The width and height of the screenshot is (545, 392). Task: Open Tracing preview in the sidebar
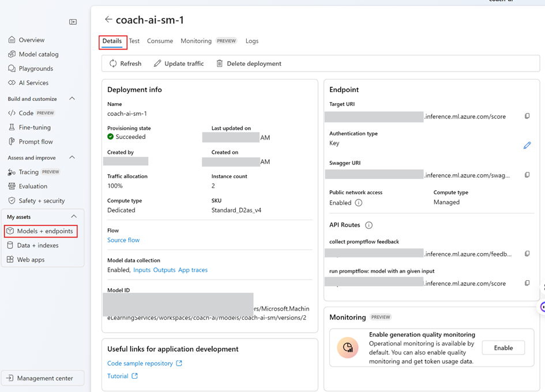coord(33,172)
